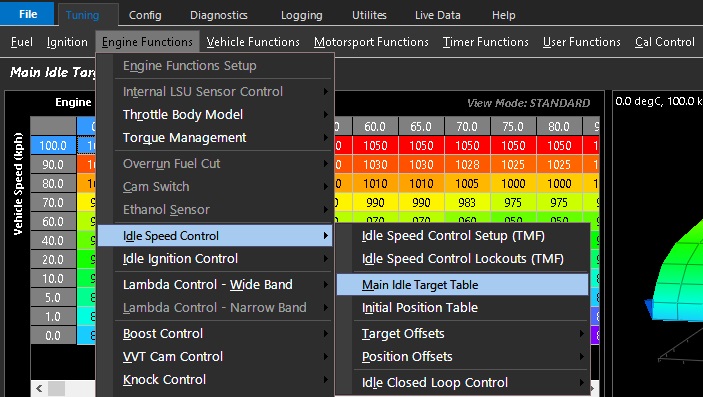The height and width of the screenshot is (397, 703).
Task: Choose Main Idle Target Table
Action: [x=462, y=284]
